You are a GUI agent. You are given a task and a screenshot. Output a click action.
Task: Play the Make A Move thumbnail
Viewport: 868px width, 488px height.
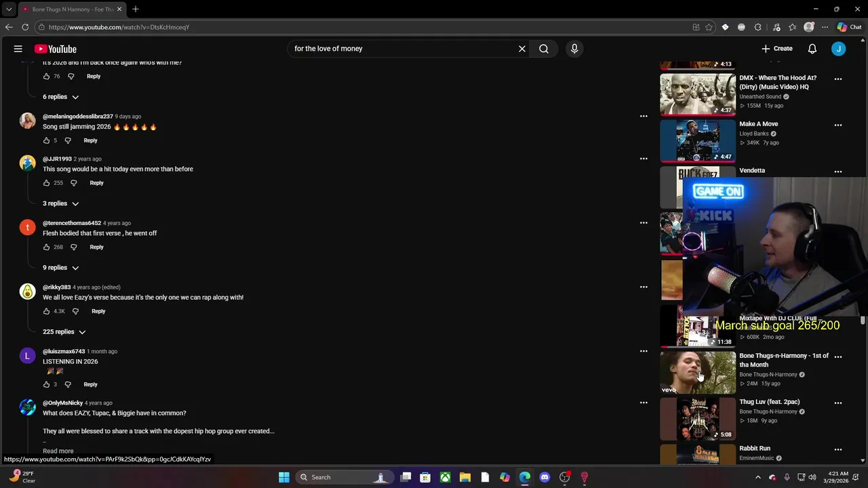[698, 140]
